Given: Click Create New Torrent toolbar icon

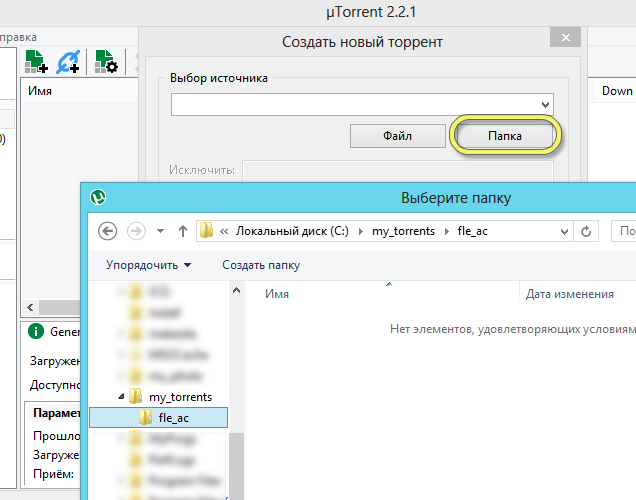Looking at the screenshot, I should point(106,62).
